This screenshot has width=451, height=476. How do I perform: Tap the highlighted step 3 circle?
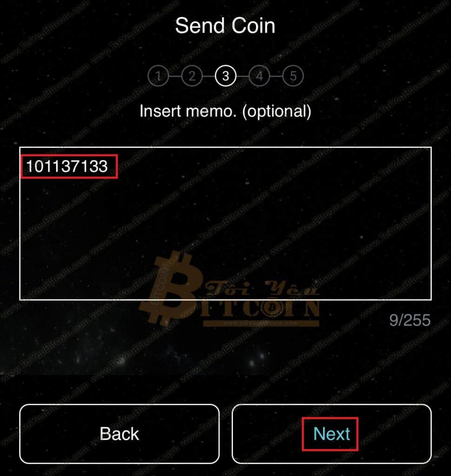pos(225,76)
